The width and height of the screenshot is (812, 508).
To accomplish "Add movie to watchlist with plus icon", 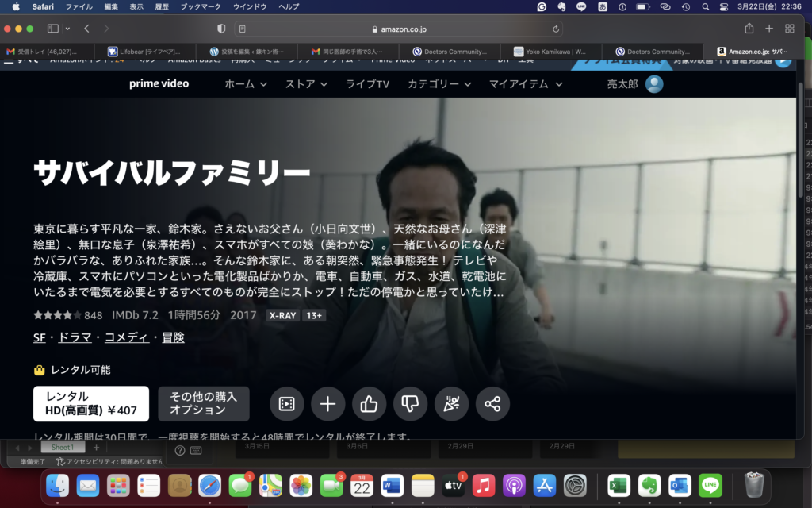I will click(x=327, y=404).
